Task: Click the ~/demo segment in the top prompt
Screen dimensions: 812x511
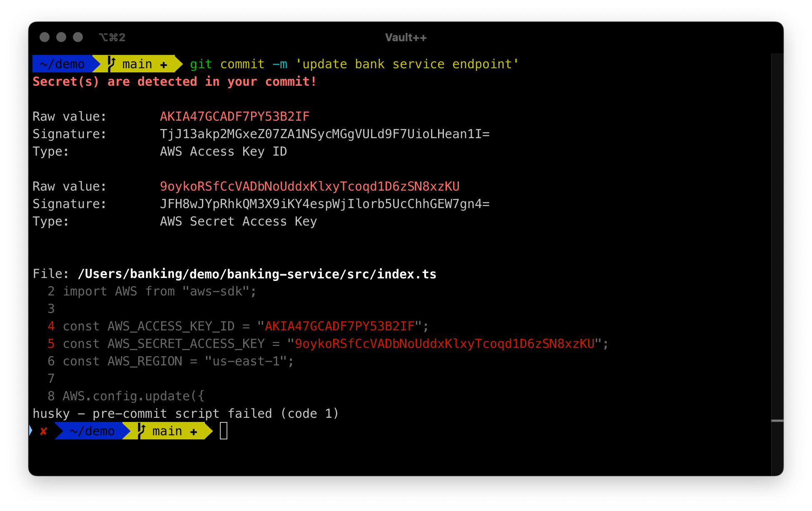Action: pos(62,64)
